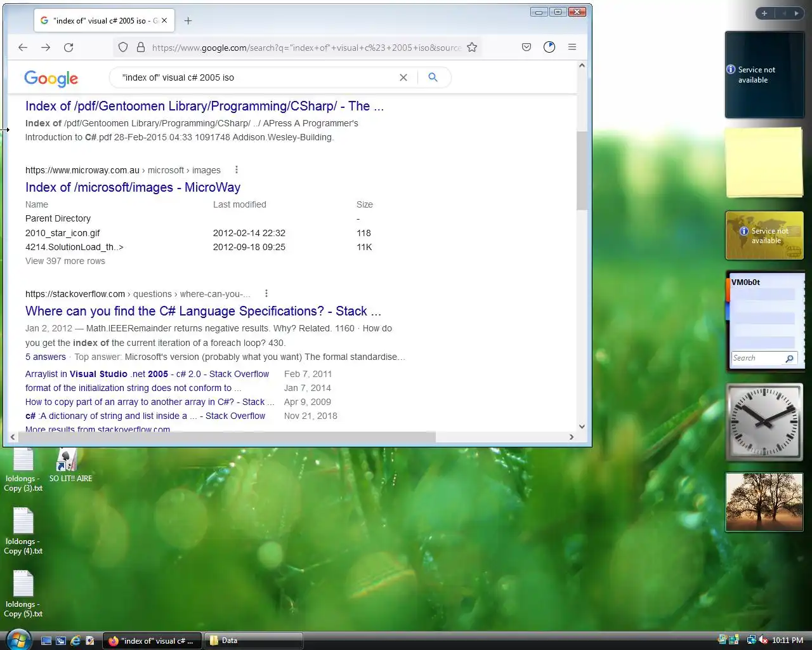Image resolution: width=812 pixels, height=650 pixels.
Task: Open options dots for the Stack Overflow result
Action: point(266,293)
